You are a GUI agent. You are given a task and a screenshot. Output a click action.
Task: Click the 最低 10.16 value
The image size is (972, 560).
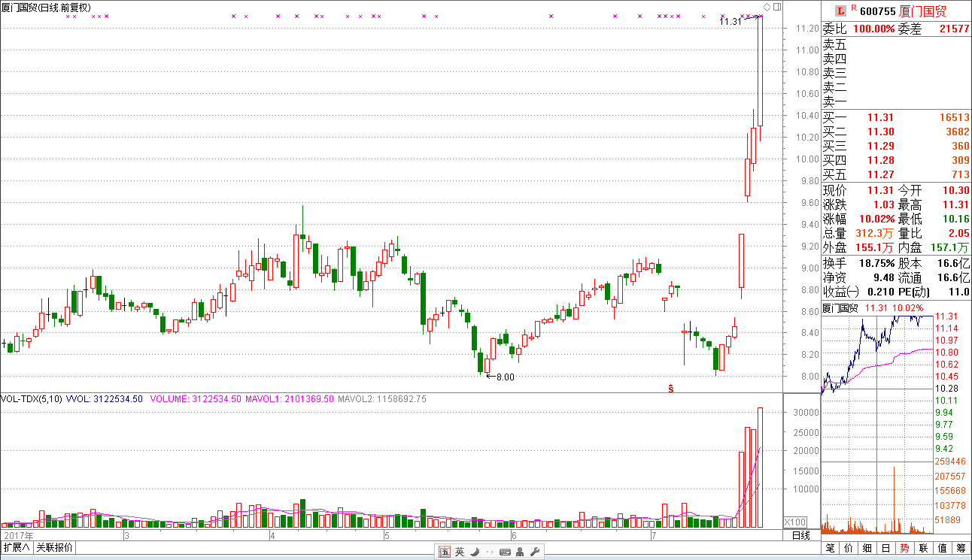click(x=956, y=219)
